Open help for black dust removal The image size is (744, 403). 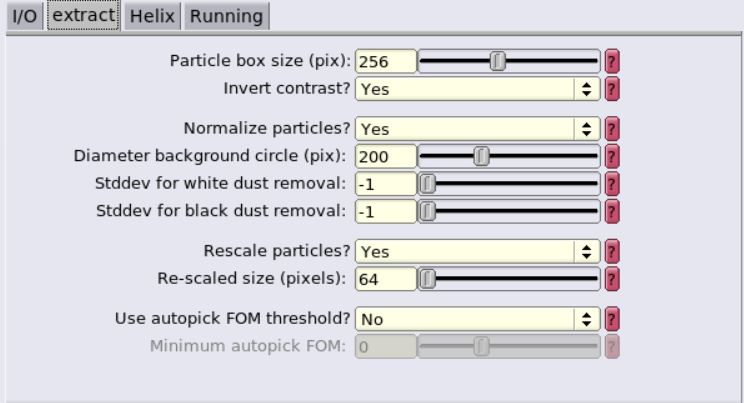click(612, 211)
